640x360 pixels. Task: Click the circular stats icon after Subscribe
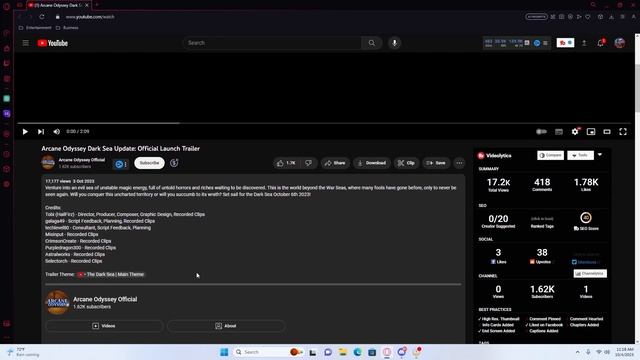tap(174, 163)
